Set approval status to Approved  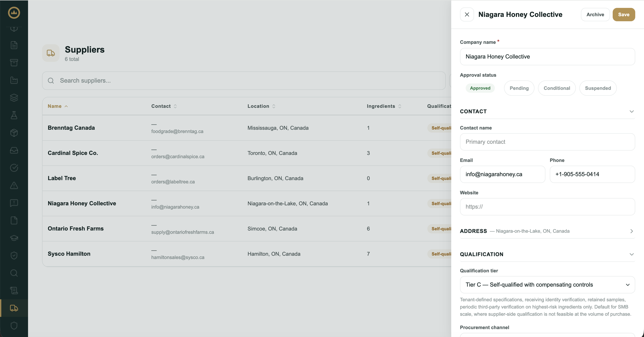(x=480, y=88)
